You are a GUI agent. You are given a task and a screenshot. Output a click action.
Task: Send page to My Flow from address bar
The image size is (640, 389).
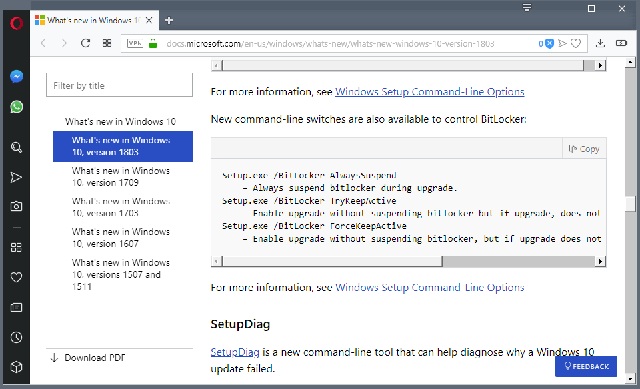[x=562, y=43]
